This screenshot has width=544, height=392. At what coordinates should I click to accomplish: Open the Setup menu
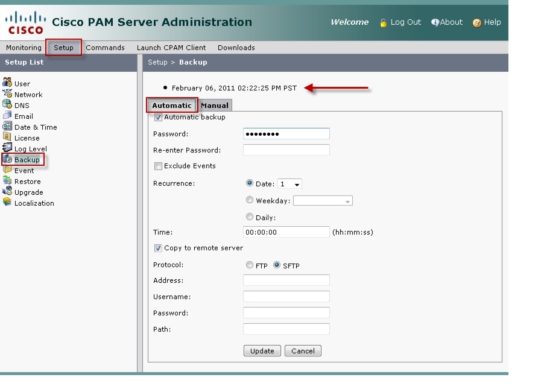(x=63, y=48)
